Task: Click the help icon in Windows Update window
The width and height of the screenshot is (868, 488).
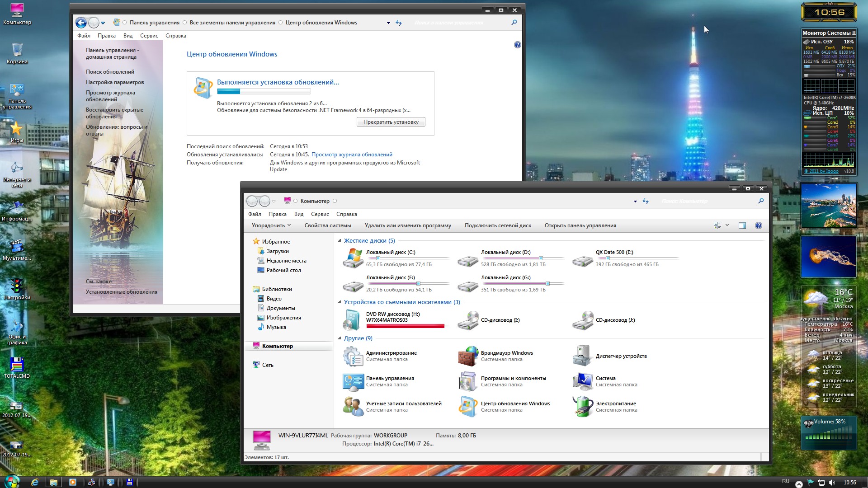Action: 518,45
